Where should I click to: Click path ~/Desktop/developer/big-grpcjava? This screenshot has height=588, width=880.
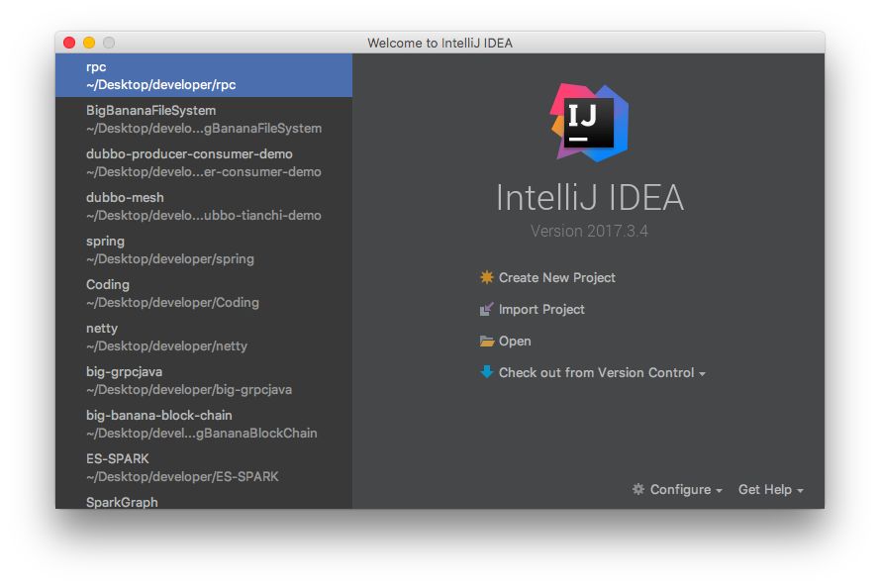click(189, 389)
